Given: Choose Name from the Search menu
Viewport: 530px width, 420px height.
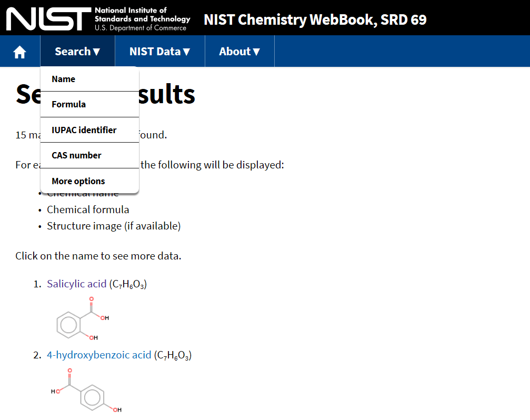Looking at the screenshot, I should [x=89, y=79].
